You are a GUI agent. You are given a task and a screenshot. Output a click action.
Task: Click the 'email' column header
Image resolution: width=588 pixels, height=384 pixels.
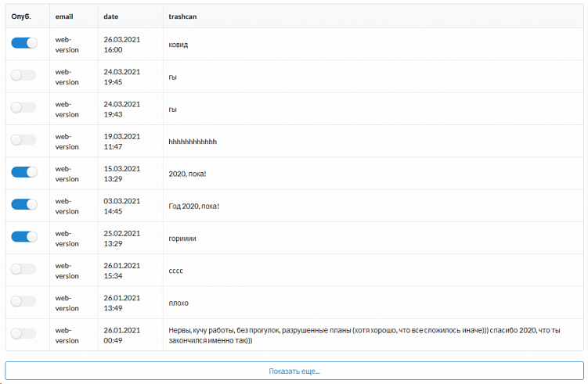64,16
